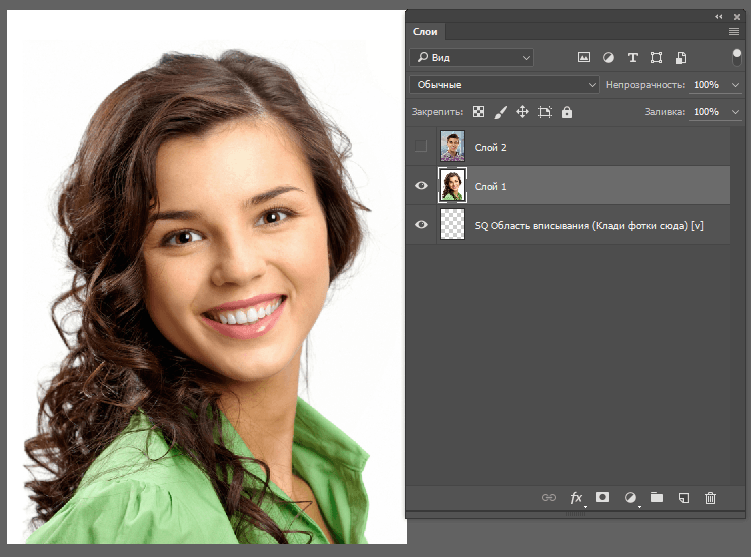Open the fx layer style menu
The width and height of the screenshot is (751, 557).
click(576, 498)
